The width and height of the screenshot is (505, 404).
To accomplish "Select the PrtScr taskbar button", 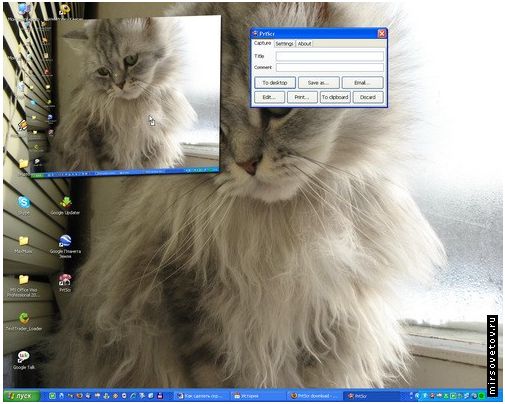I will [372, 396].
